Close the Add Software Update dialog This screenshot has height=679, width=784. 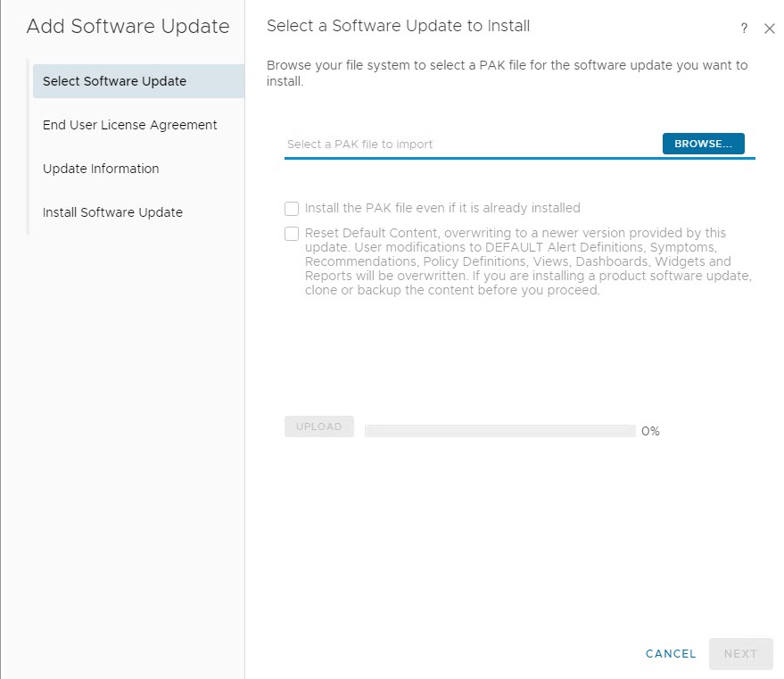770,29
